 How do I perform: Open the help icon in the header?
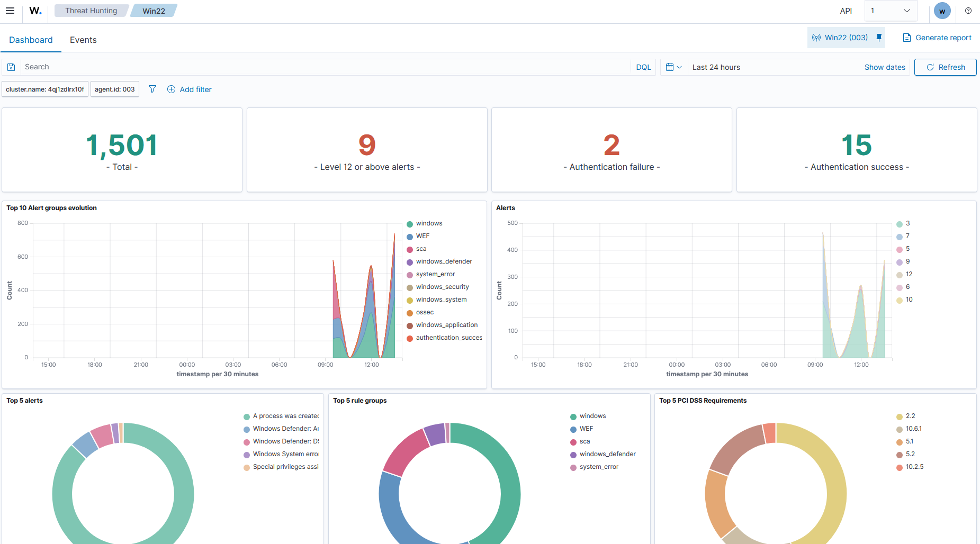[x=968, y=11]
